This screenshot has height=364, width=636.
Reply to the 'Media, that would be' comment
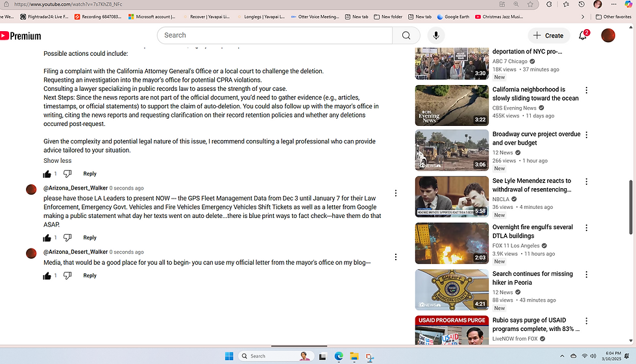pos(90,275)
